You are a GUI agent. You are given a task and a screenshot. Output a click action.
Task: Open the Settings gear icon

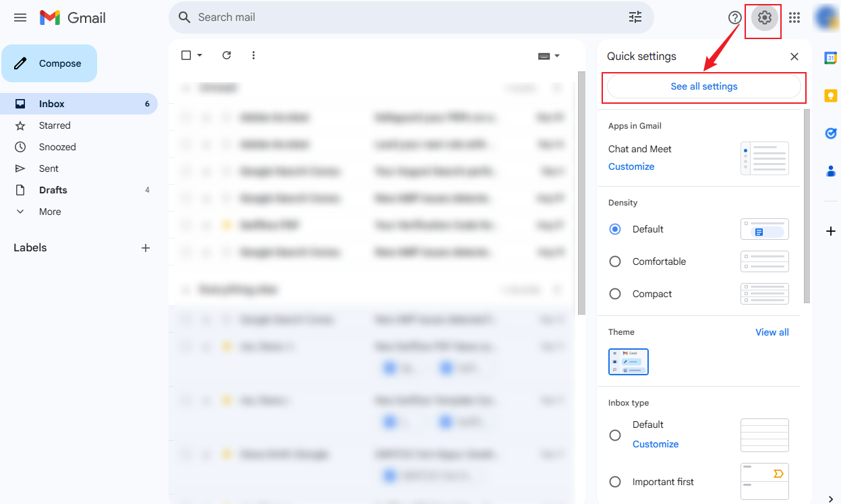[x=764, y=18]
